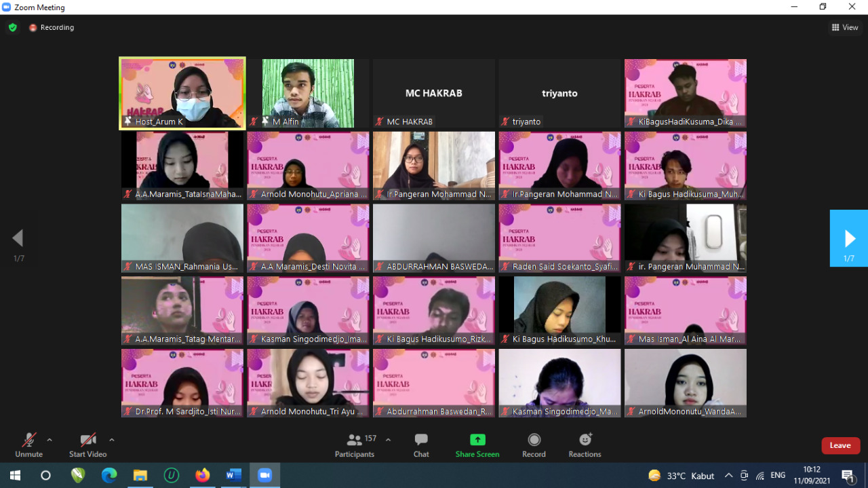Open the Windows notification center

coord(848,475)
